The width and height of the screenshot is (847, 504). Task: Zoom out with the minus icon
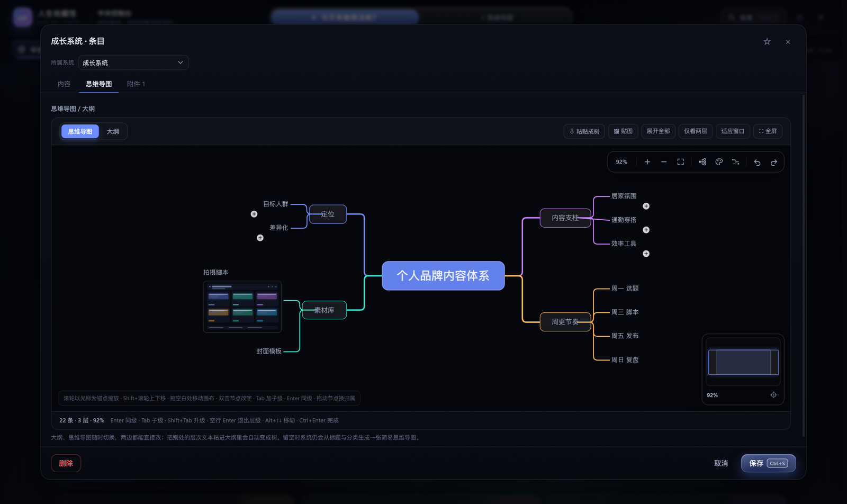(664, 162)
